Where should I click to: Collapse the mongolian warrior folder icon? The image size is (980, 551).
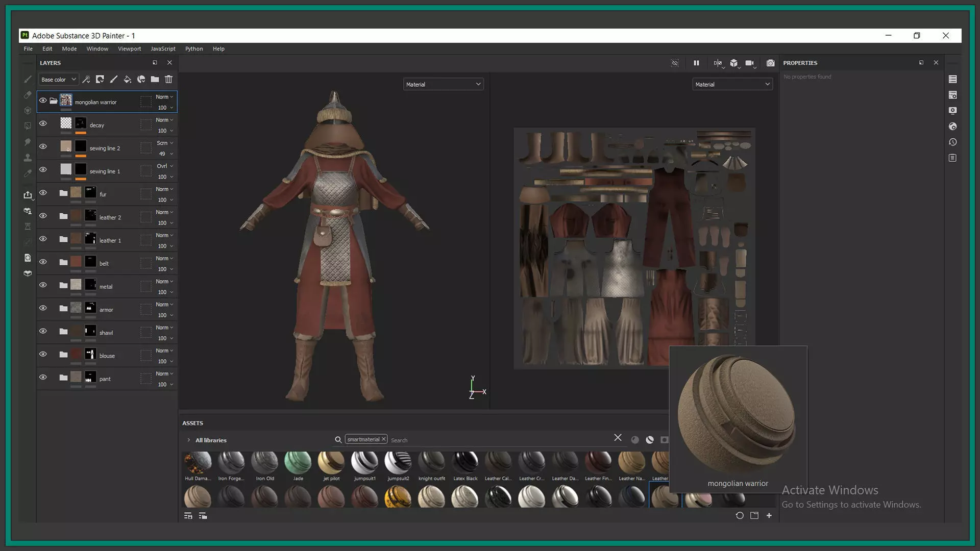[54, 101]
